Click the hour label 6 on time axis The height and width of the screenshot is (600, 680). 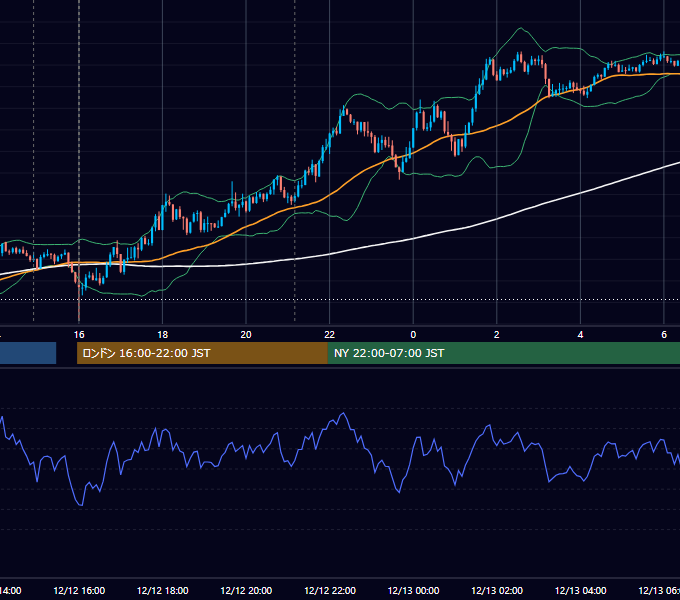coord(664,335)
